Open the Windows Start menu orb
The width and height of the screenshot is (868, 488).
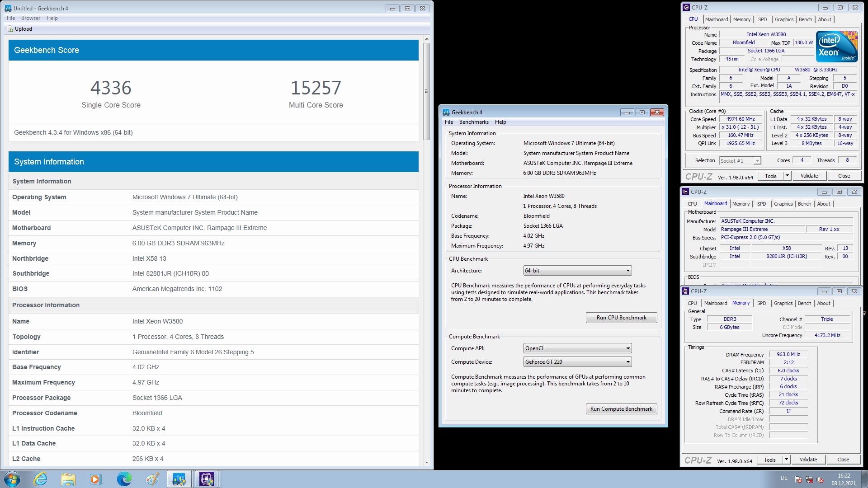(x=12, y=479)
